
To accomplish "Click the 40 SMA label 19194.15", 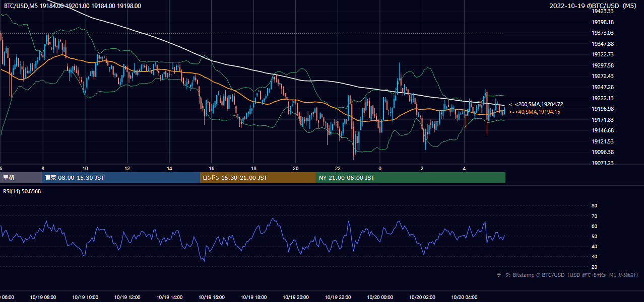I will [535, 112].
